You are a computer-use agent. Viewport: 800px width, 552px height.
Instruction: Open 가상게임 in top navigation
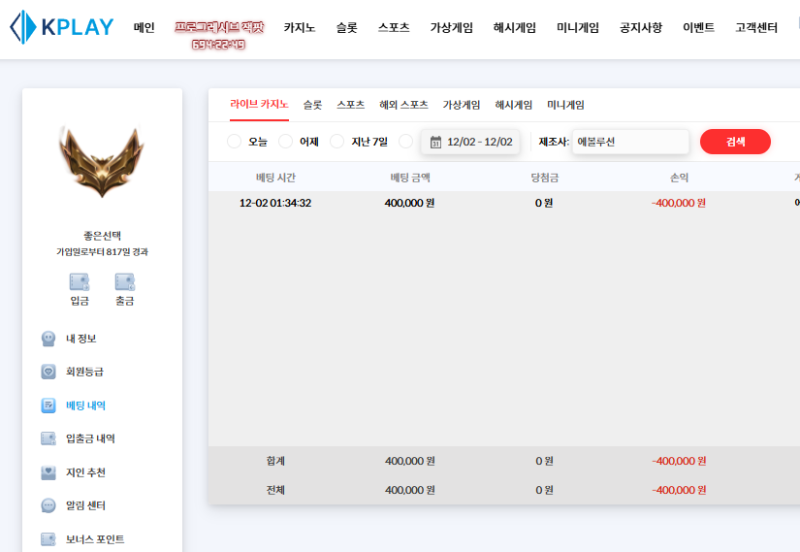pyautogui.click(x=452, y=28)
